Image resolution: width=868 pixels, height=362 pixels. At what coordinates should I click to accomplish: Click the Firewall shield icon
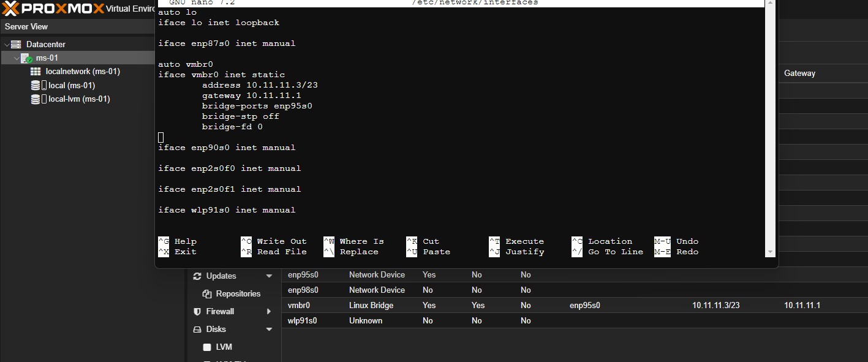coord(197,312)
